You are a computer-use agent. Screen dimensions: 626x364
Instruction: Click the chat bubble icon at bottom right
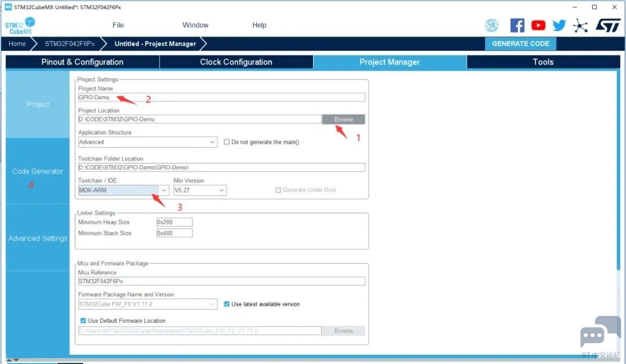click(600, 332)
